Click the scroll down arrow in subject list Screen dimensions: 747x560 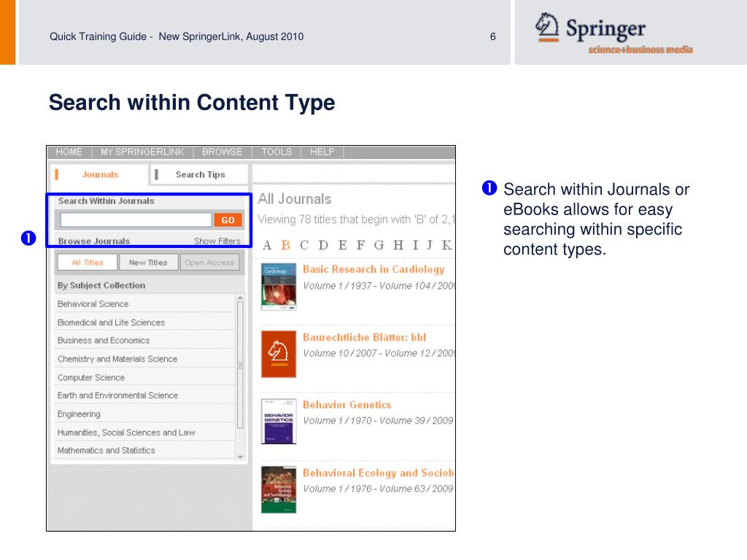click(240, 456)
